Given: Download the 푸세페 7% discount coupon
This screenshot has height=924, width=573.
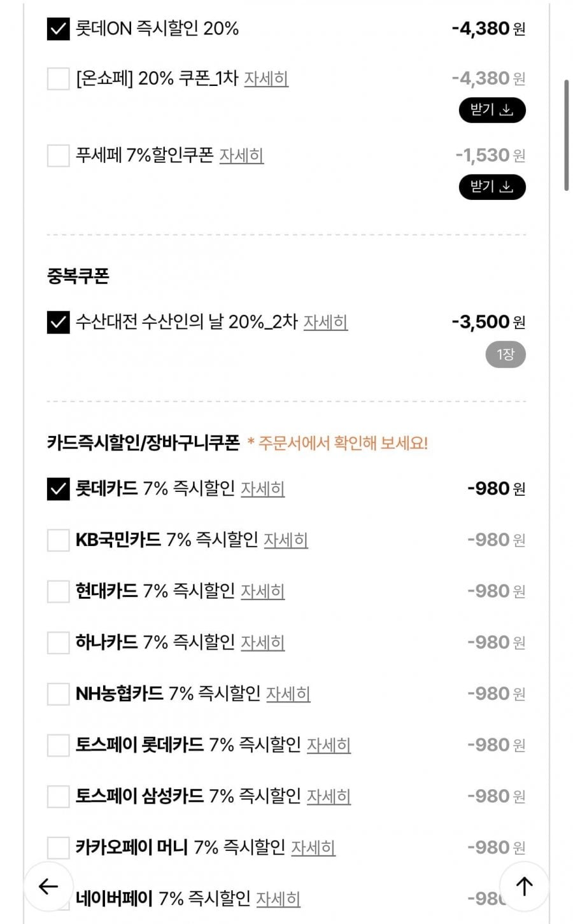Looking at the screenshot, I should (492, 187).
